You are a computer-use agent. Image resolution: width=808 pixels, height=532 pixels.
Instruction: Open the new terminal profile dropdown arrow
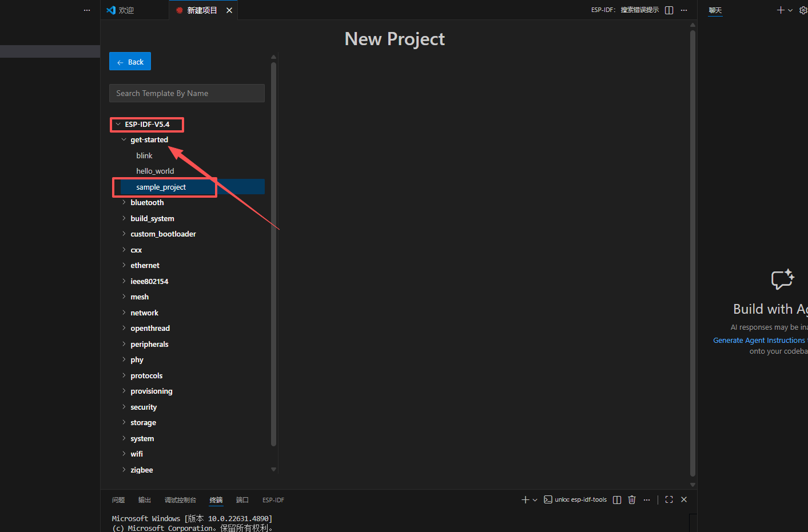click(x=535, y=500)
